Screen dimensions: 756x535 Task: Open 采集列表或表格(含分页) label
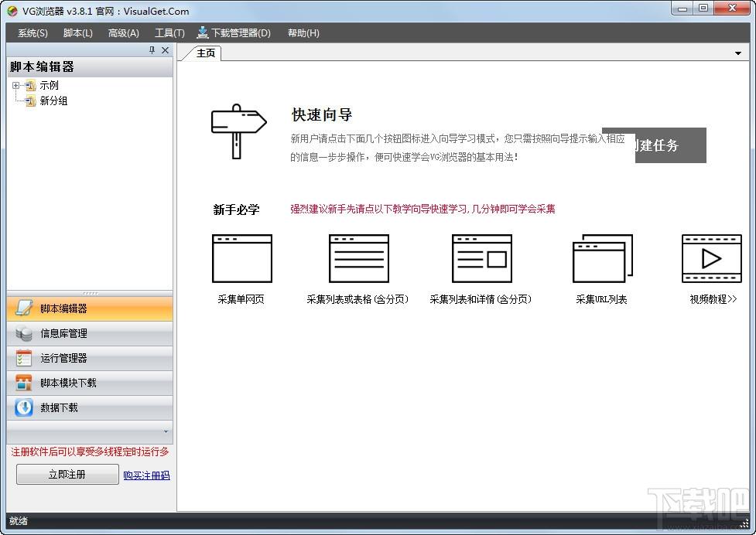[x=357, y=299]
